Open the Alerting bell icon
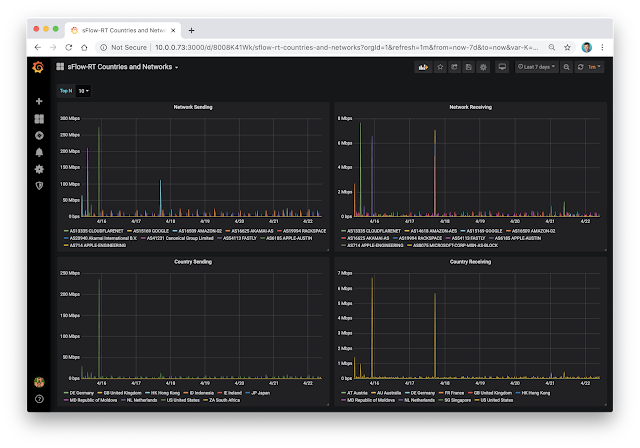640x448 pixels. coord(39,152)
